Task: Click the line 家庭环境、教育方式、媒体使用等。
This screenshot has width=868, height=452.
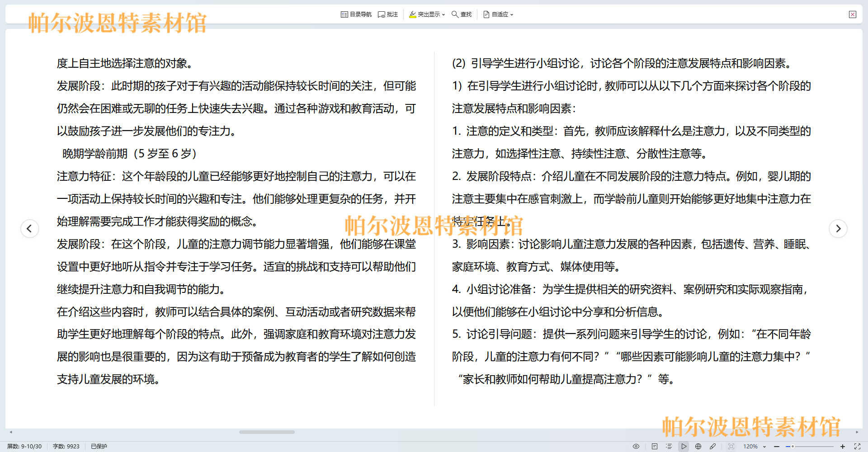Action: (536, 267)
